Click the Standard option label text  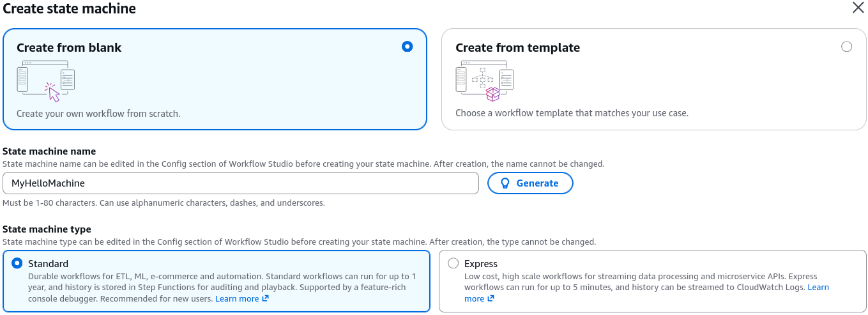click(48, 264)
